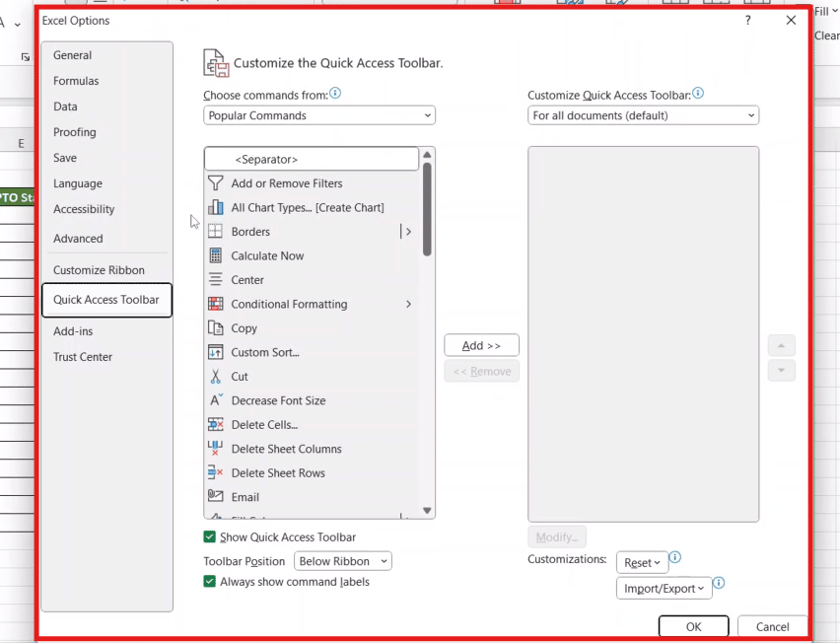Select the Copy command icon

215,328
